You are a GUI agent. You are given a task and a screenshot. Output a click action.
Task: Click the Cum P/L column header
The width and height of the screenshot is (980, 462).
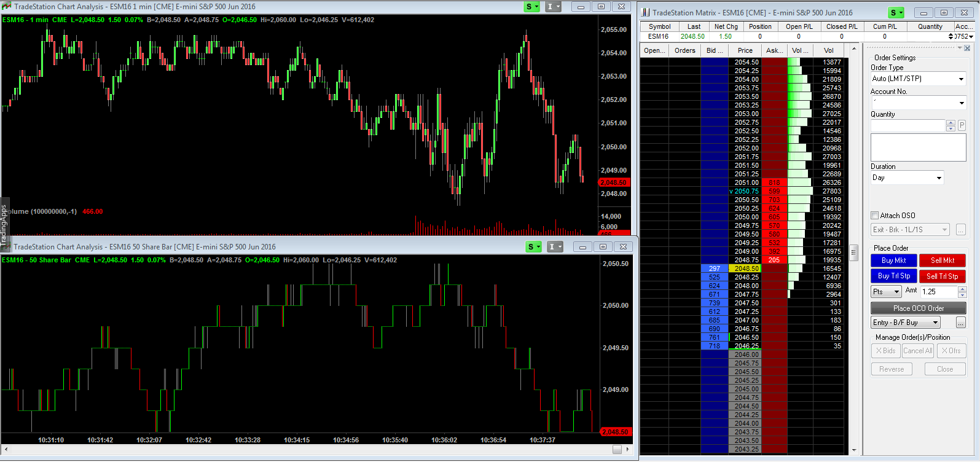pos(885,26)
